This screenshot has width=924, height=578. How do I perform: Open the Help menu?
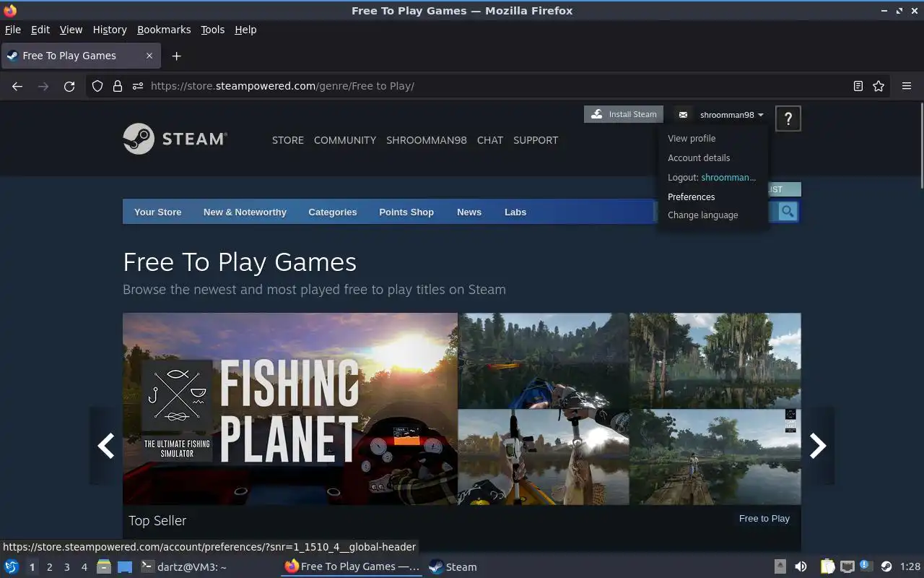(x=245, y=30)
